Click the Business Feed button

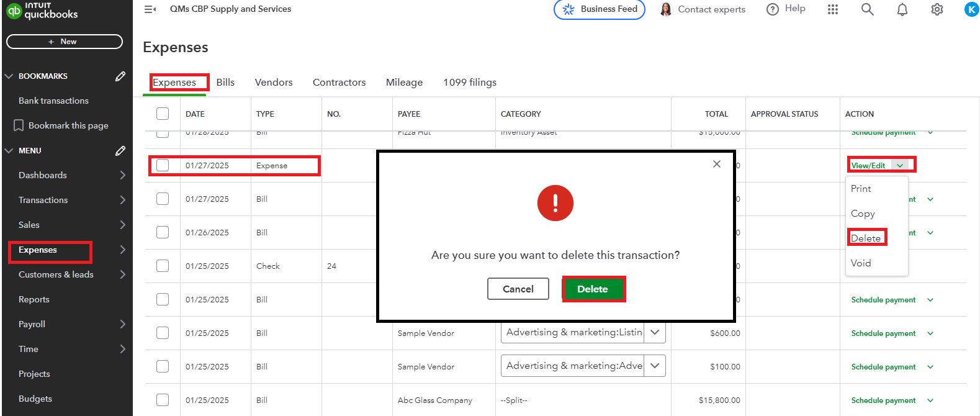[599, 9]
